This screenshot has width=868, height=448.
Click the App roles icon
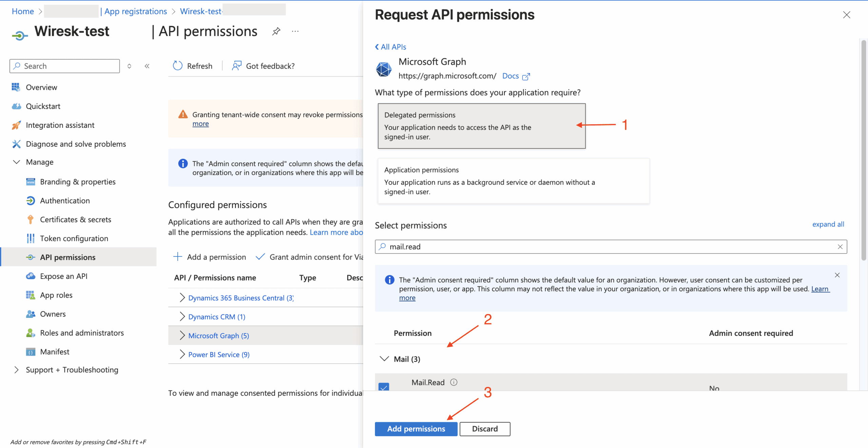tap(31, 295)
